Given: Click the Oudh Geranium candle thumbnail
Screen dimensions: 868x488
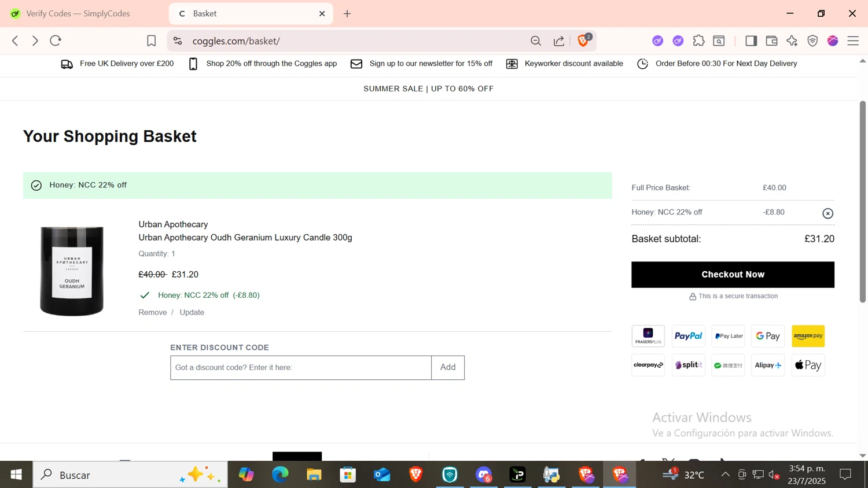Looking at the screenshot, I should 72,271.
